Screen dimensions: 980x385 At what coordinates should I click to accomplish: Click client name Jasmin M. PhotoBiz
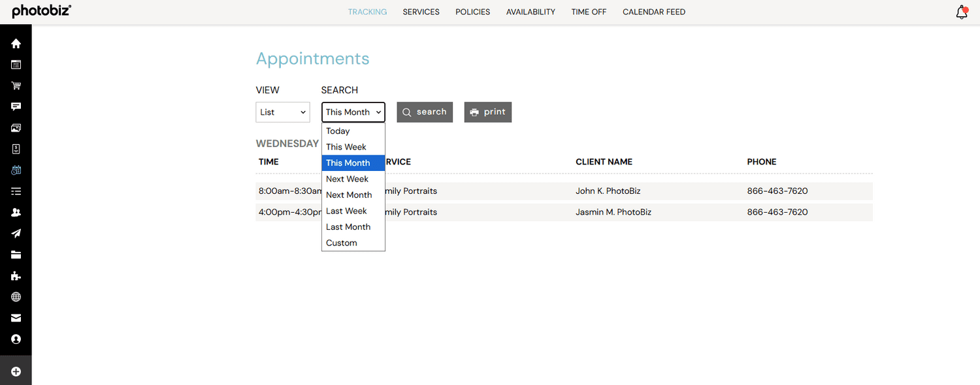coord(613,212)
